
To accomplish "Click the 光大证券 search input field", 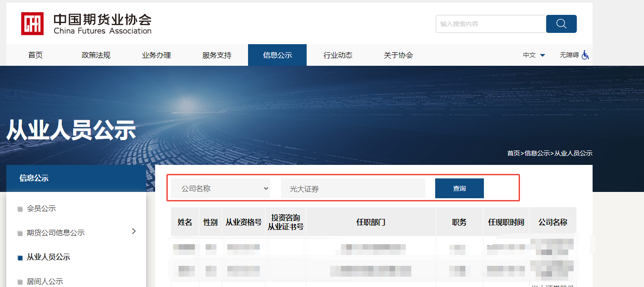I will click(353, 188).
